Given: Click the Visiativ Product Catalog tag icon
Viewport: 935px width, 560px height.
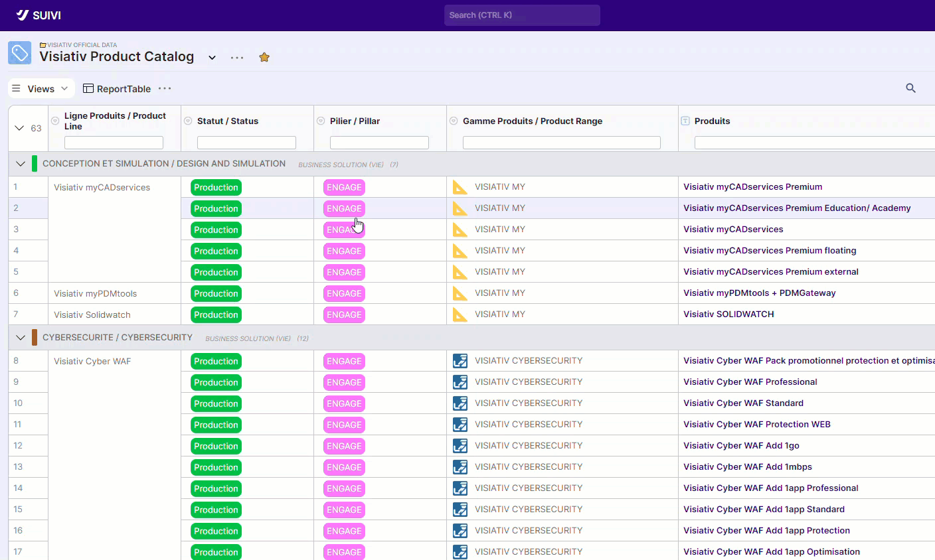Looking at the screenshot, I should click(20, 53).
